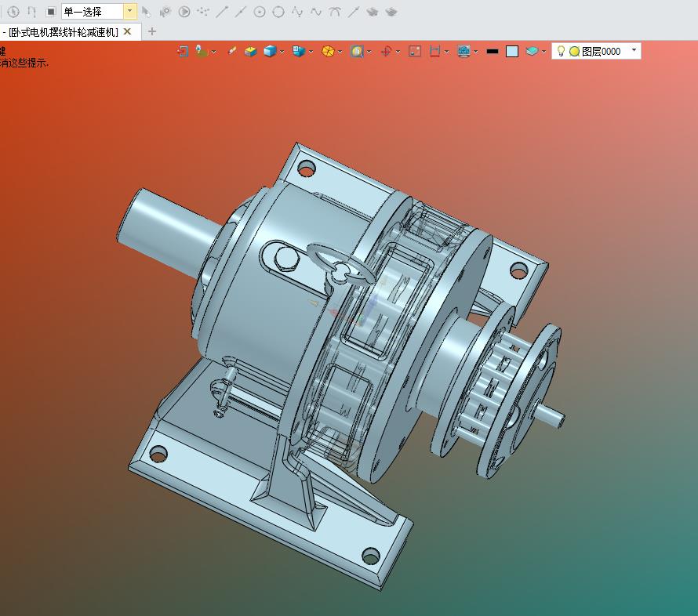Viewport: 698px width, 616px height.
Task: Open a new tab with the plus button
Action: coord(152,31)
